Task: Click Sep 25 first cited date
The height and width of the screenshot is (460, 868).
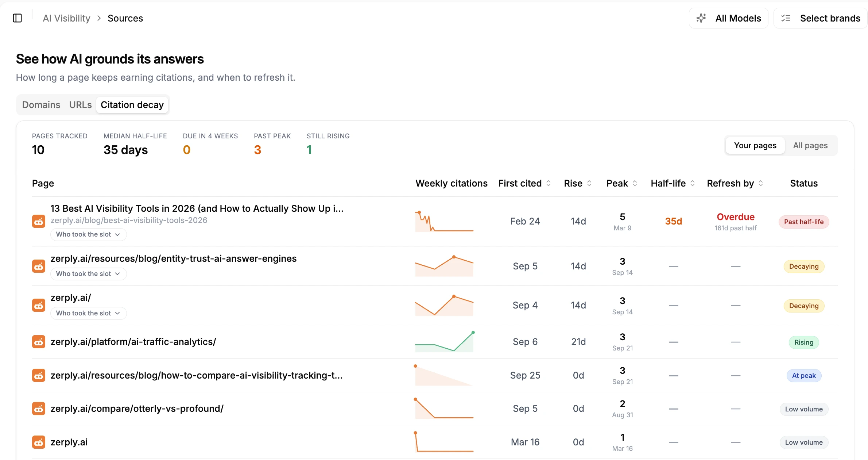Action: tap(525, 375)
